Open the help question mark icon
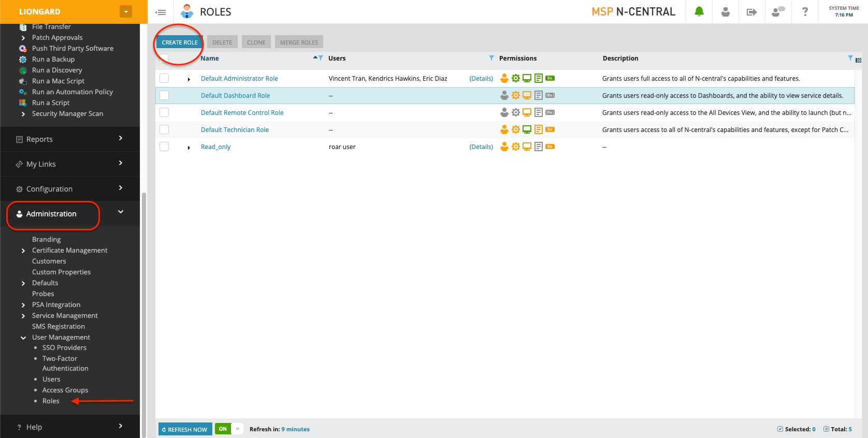This screenshot has width=868, height=438. [805, 11]
